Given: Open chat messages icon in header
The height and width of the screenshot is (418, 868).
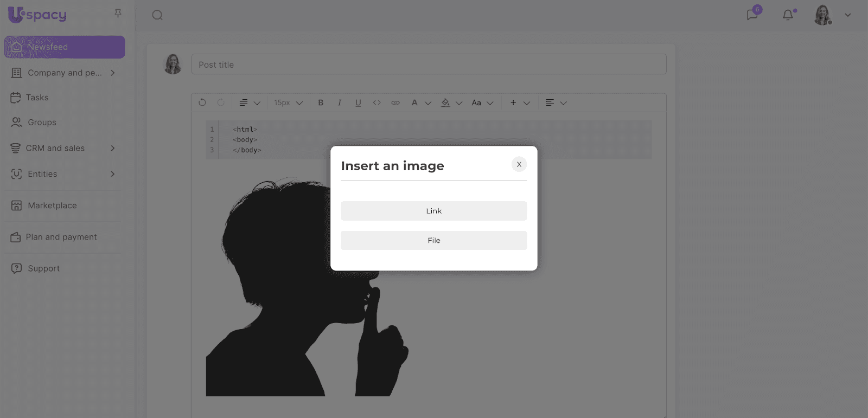Looking at the screenshot, I should [x=752, y=15].
